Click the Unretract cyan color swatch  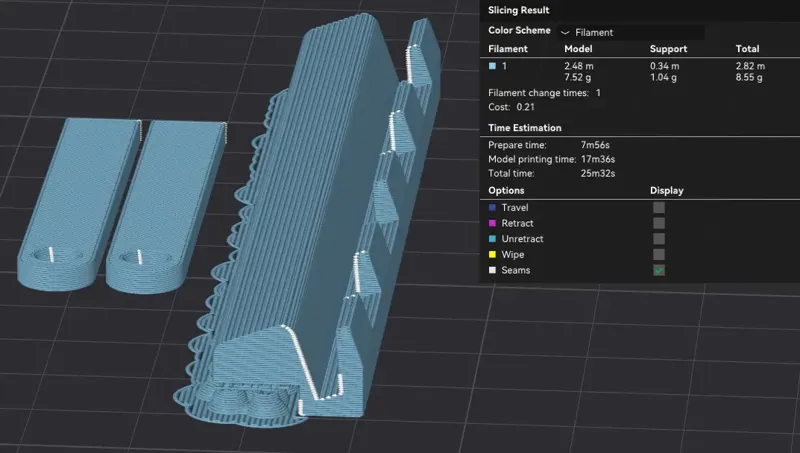point(492,239)
